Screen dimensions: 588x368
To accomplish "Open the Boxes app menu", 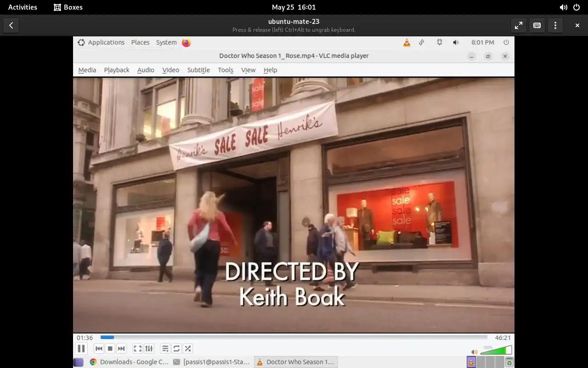I will (68, 7).
